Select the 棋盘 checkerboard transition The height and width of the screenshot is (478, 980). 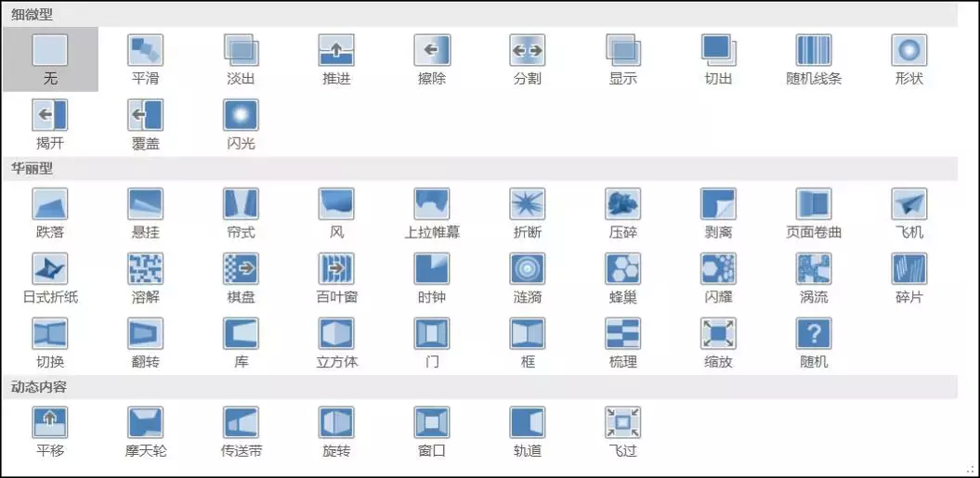[242, 278]
